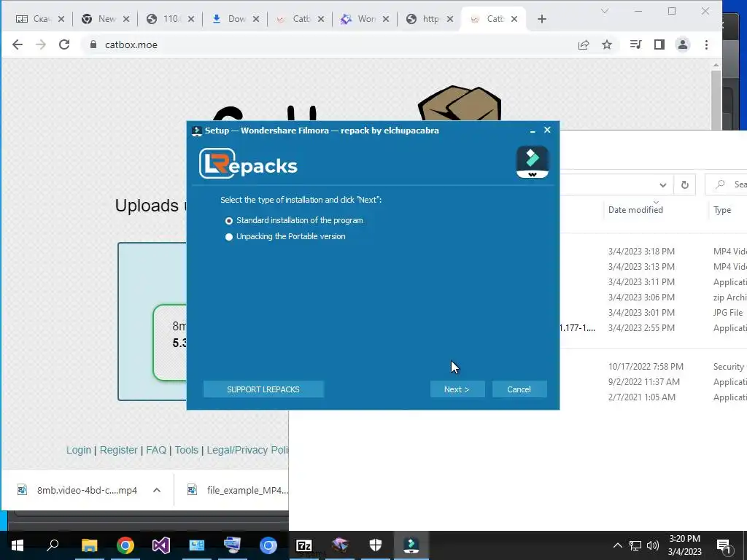Click the Filmora app icon in installer header
Image resolution: width=747 pixels, height=560 pixels.
(x=532, y=162)
